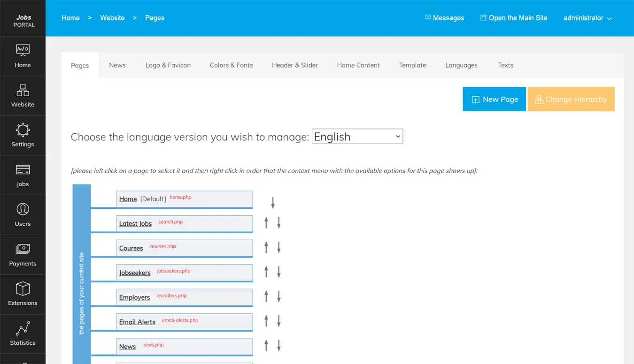Expand the administrator account menu
This screenshot has width=634, height=364.
[x=588, y=18]
